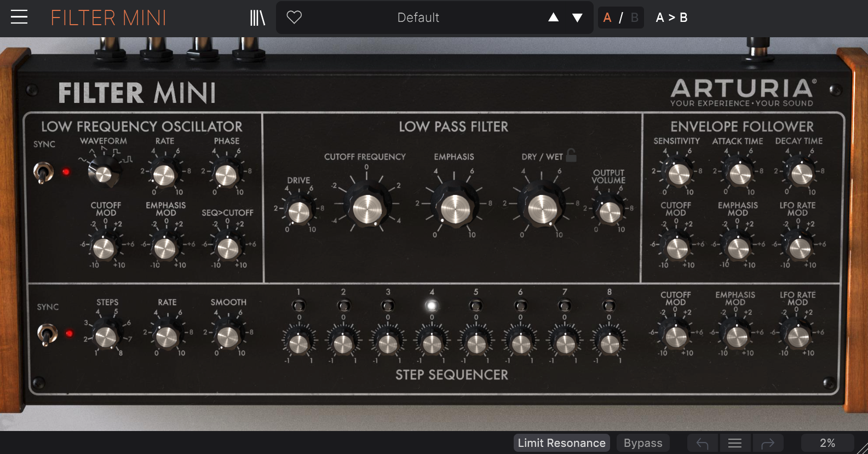868x454 pixels.
Task: Click the resize handle in corner
Action: [862, 448]
